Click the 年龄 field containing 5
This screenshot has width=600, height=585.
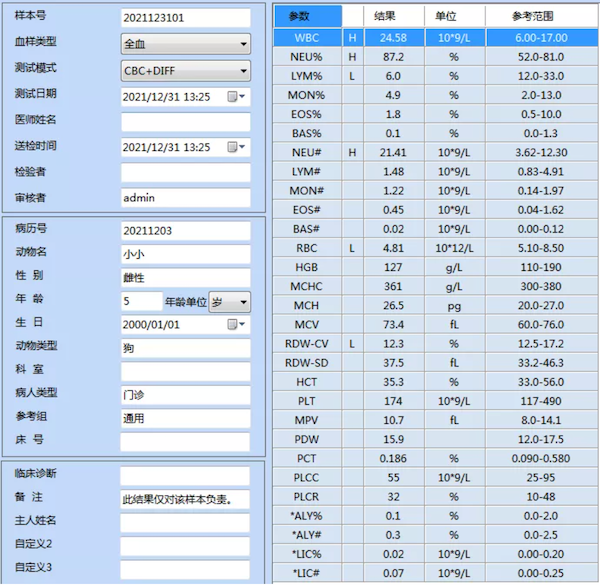coord(142,301)
